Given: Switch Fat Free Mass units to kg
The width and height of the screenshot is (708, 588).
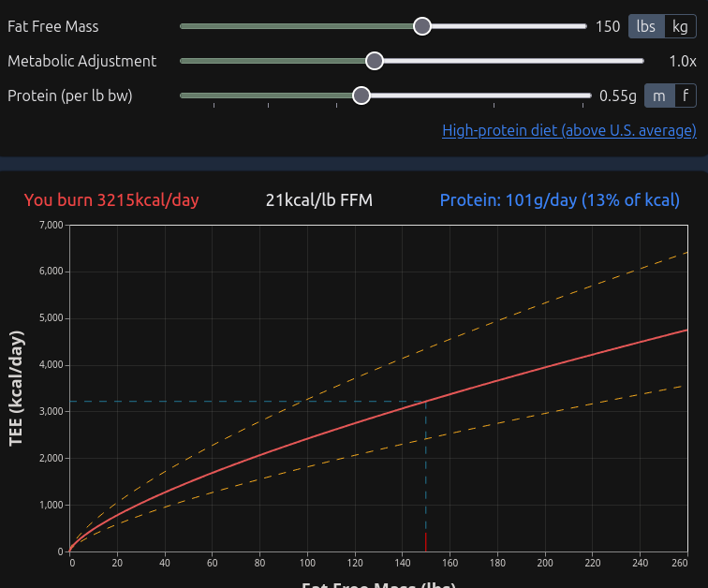Looking at the screenshot, I should (680, 26).
